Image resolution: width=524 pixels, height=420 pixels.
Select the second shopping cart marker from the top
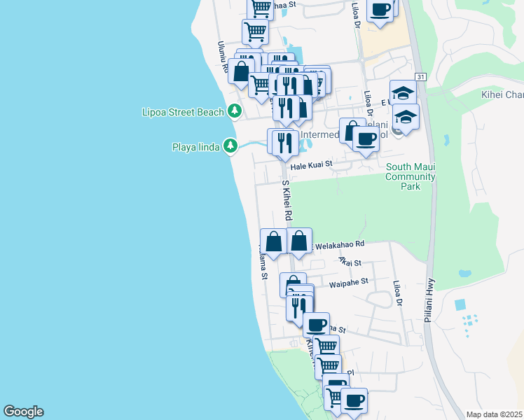pos(255,33)
